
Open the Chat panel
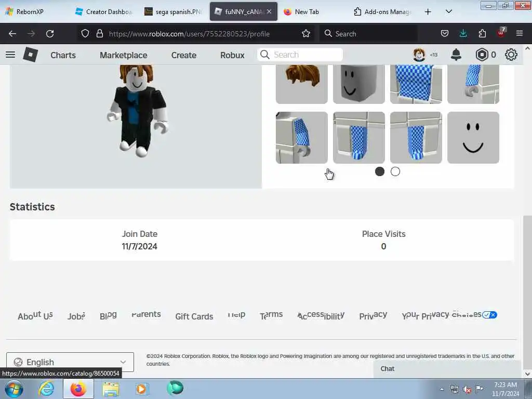[x=447, y=369]
